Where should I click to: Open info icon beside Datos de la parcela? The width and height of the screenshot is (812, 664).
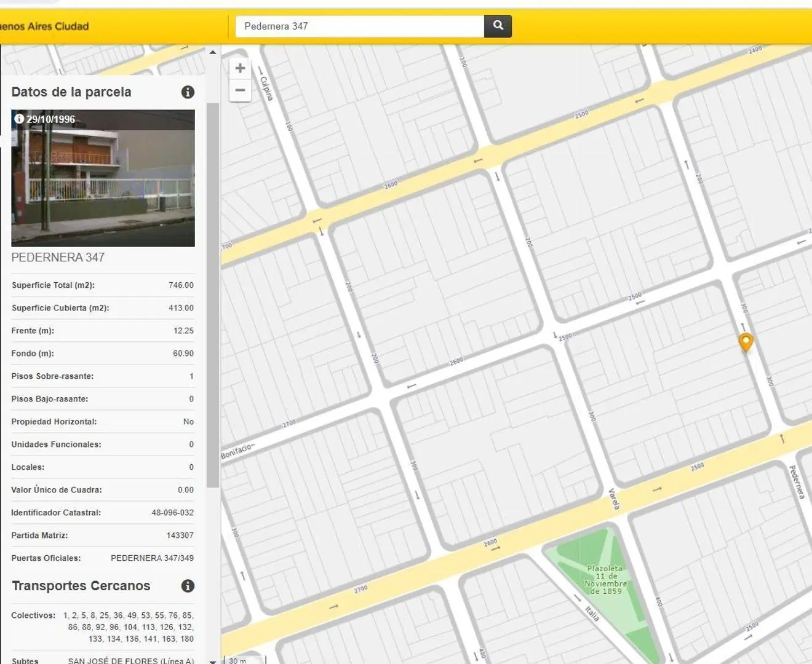pos(188,92)
